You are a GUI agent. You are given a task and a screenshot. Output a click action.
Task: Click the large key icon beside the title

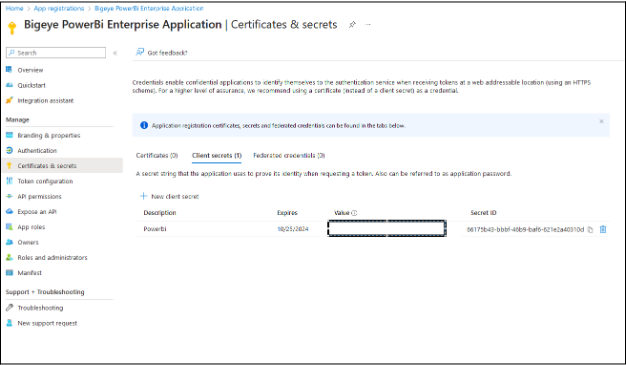[x=12, y=28]
